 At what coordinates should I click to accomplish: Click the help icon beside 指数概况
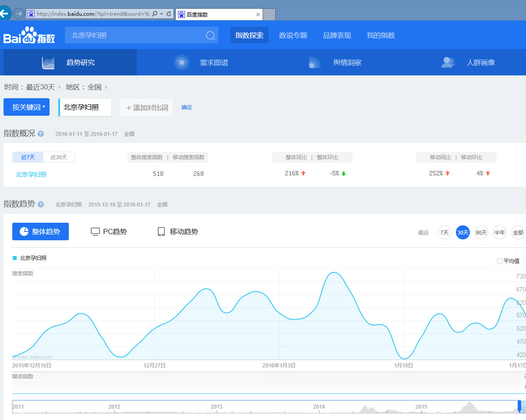pyautogui.click(x=41, y=134)
